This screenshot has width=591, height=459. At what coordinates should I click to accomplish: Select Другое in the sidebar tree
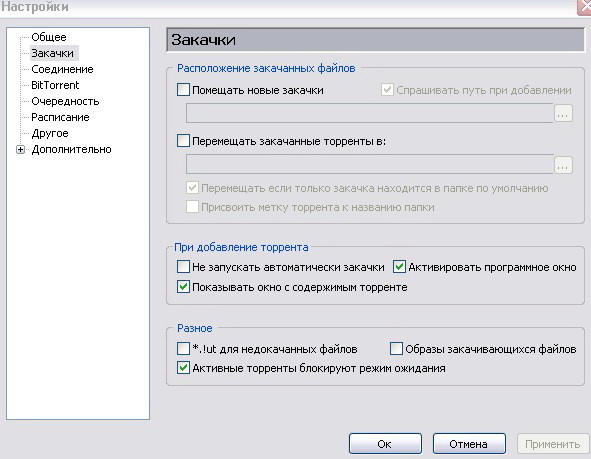click(x=50, y=133)
